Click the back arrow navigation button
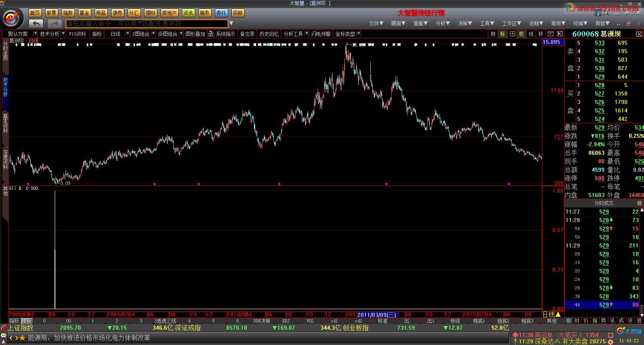Screen dimensions: 644x345 [36, 23]
